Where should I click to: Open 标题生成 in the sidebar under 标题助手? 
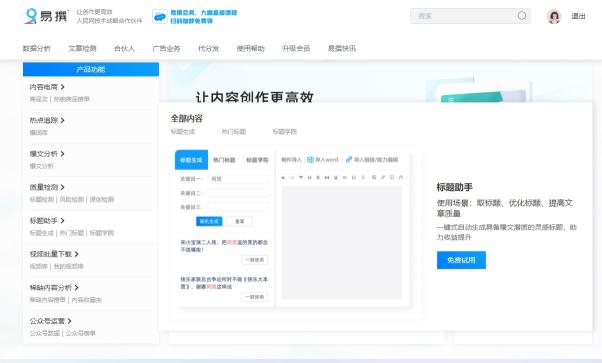[42, 233]
